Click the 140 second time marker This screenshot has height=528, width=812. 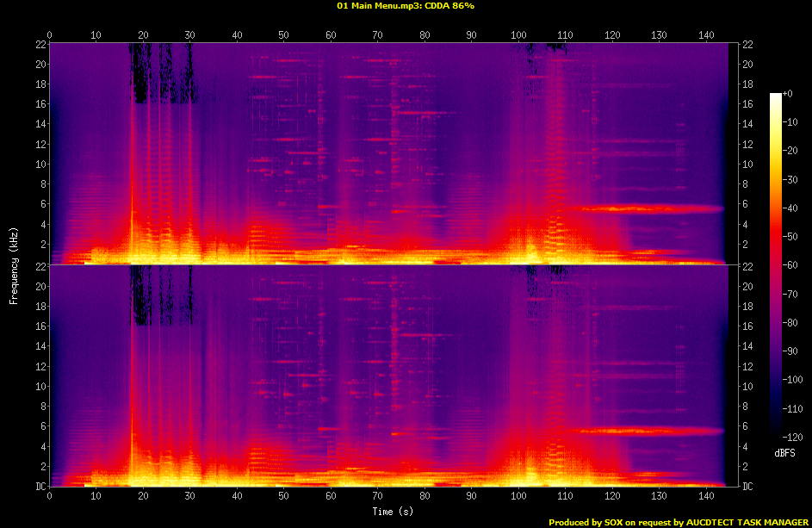pyautogui.click(x=706, y=35)
